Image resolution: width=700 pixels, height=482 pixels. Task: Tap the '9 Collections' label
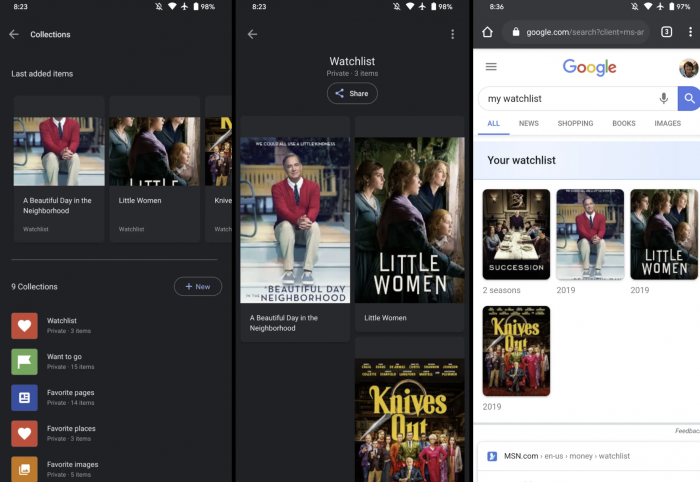(34, 287)
